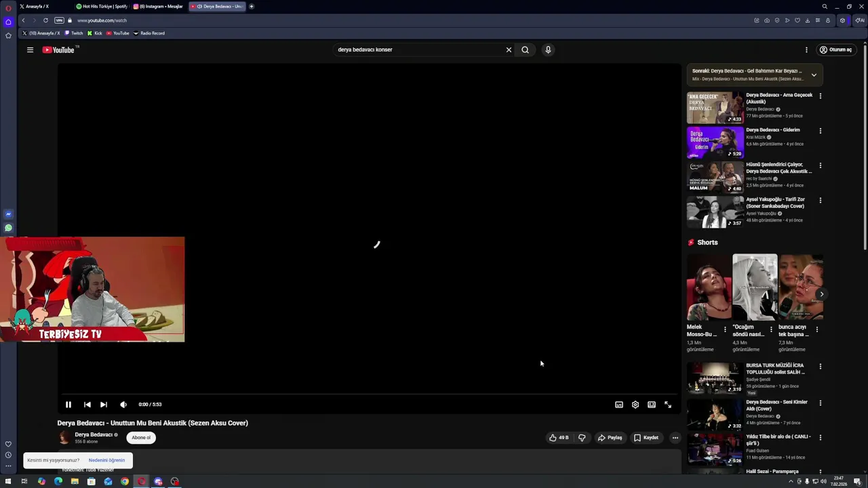Toggle subtitles/closed captions
868x488 pixels.
coord(619,405)
